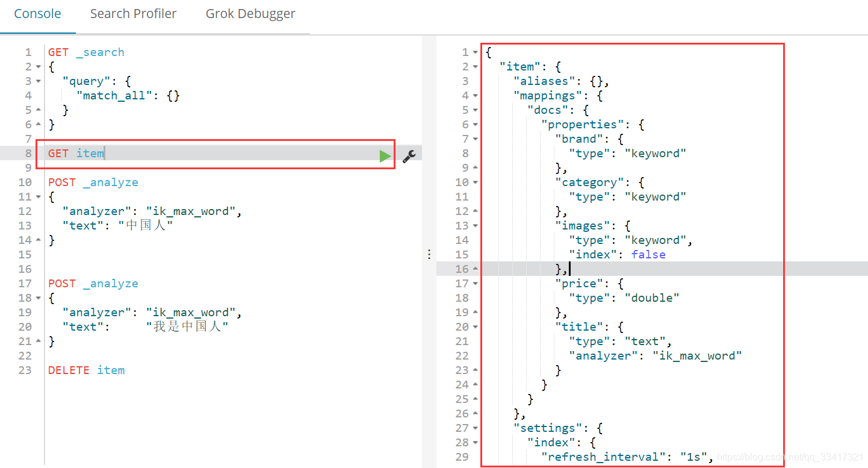Click "type": "text" in the response
The width and height of the screenshot is (868, 468).
coord(620,342)
